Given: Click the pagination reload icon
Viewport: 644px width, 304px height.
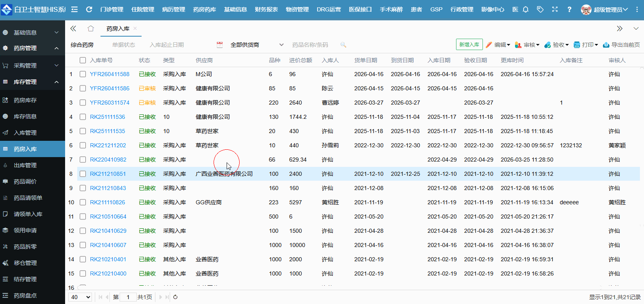Looking at the screenshot, I should coord(175,297).
